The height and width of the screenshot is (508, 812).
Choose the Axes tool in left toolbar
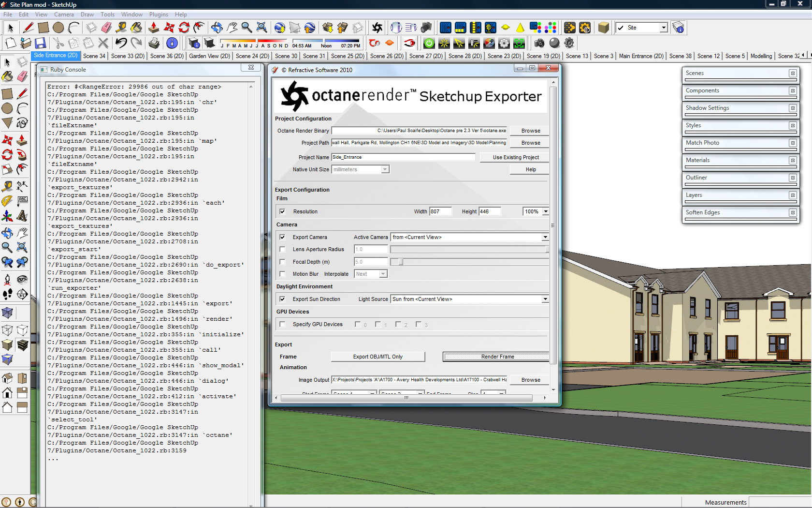[7, 216]
